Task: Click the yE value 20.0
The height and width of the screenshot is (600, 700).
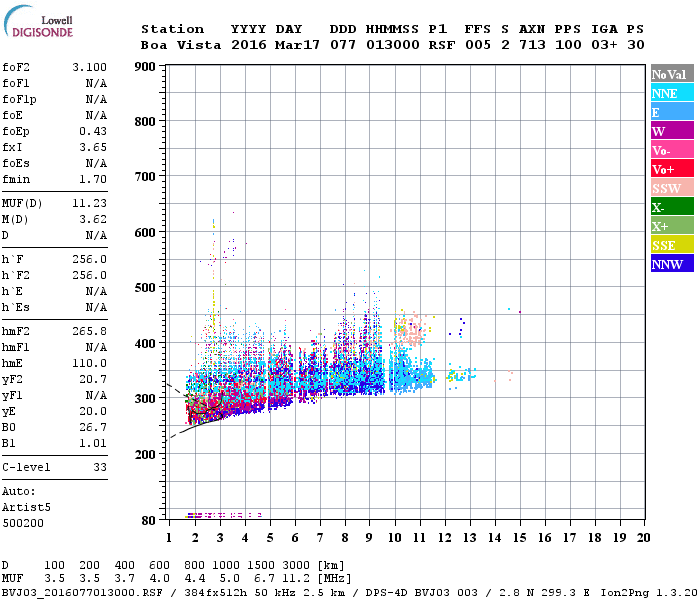Action: click(x=93, y=412)
